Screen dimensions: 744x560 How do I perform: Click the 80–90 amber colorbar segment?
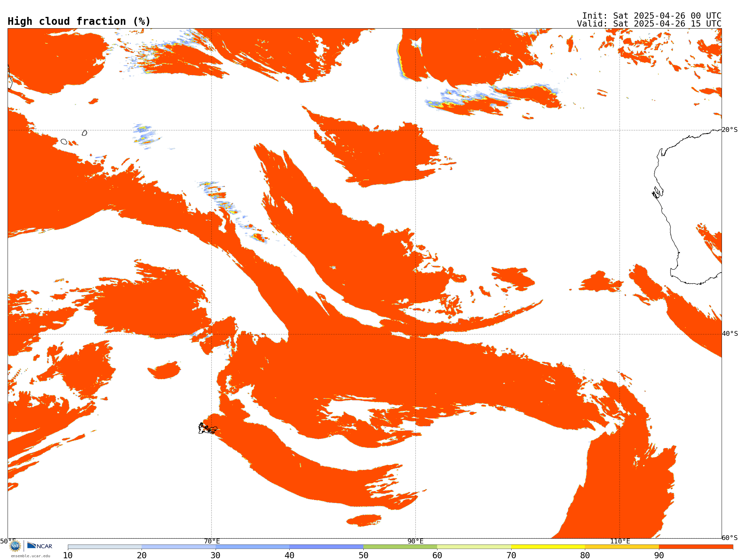click(622, 547)
